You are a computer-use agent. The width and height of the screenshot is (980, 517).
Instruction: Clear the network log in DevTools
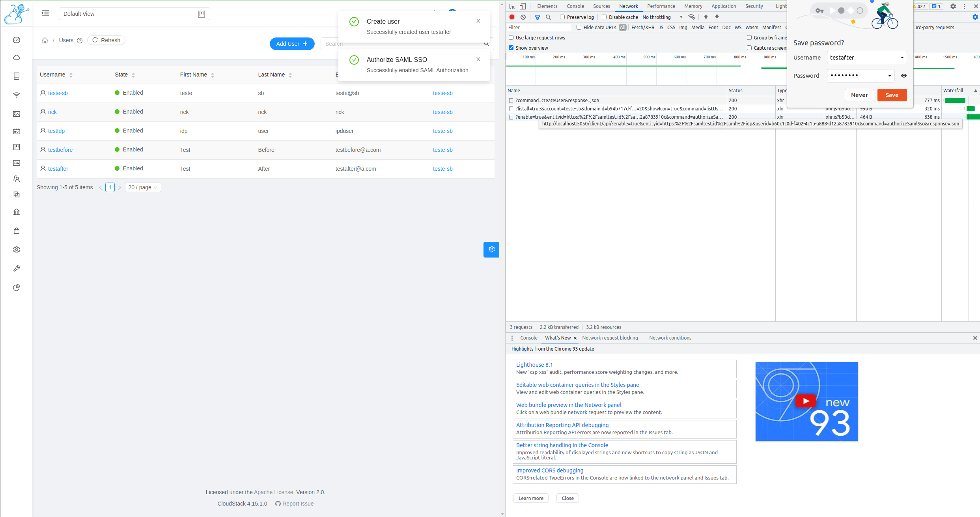click(x=523, y=17)
